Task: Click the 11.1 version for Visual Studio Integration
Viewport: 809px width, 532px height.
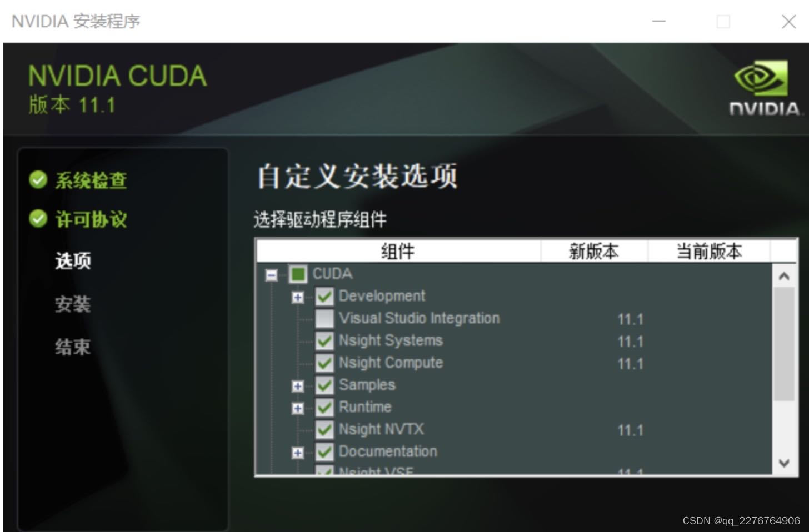Action: tap(630, 319)
